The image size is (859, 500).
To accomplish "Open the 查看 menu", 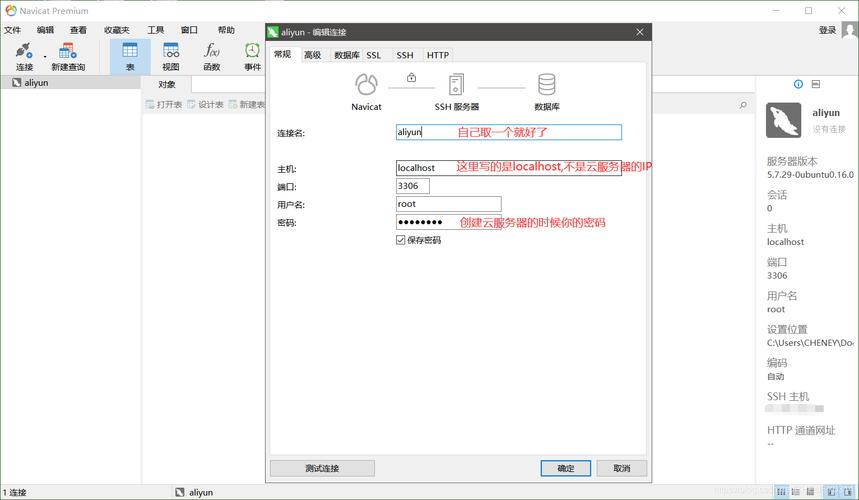I will click(x=78, y=30).
